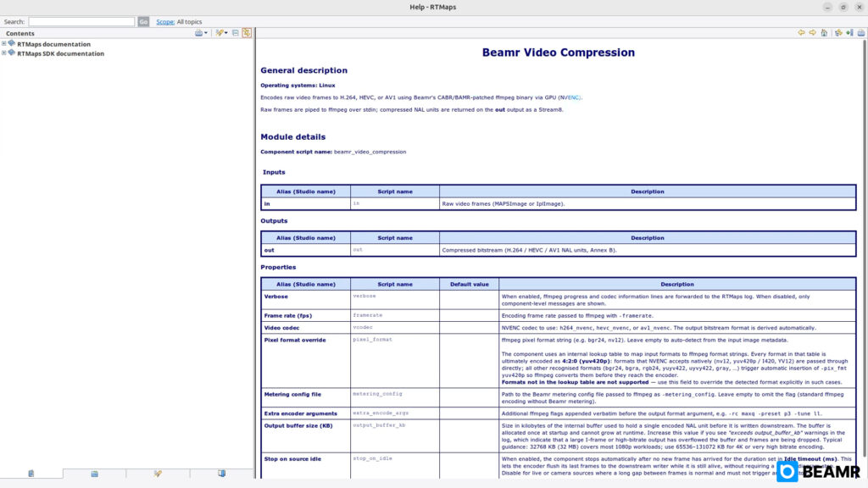Toggle Link with Contents sync button
This screenshot has width=868, height=488.
point(247,33)
